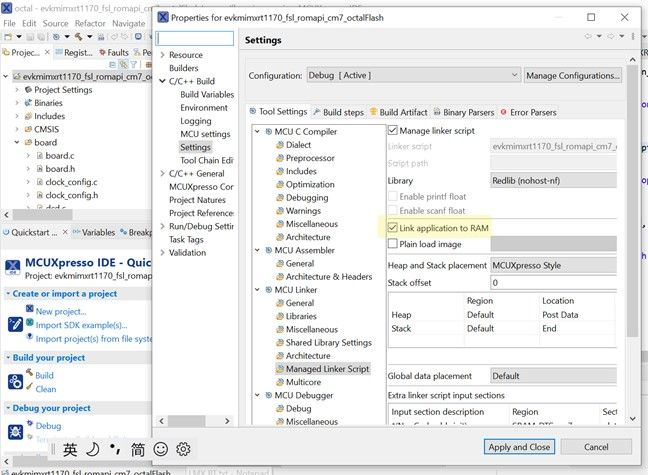Click Manage Configurations button
Screen dimensions: 648x475
click(573, 76)
